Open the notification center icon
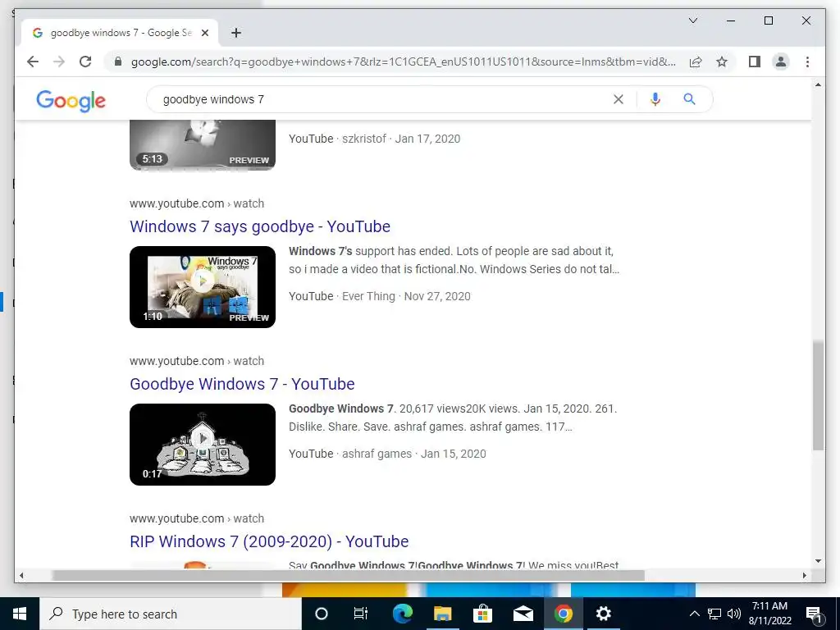 click(x=815, y=614)
